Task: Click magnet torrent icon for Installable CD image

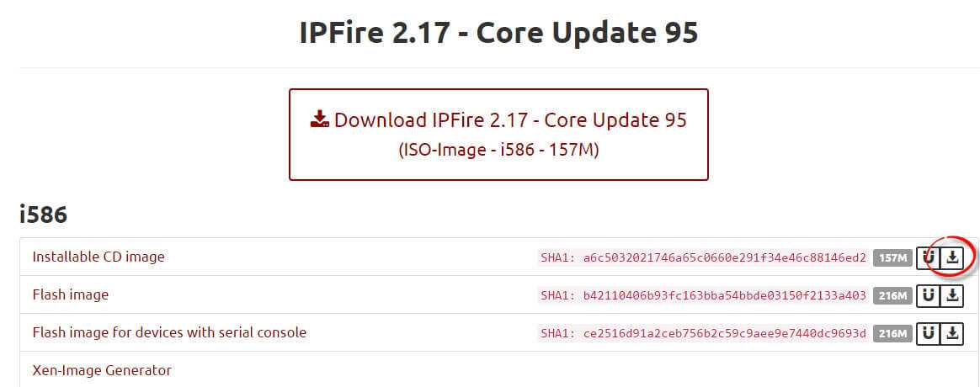Action: point(928,257)
